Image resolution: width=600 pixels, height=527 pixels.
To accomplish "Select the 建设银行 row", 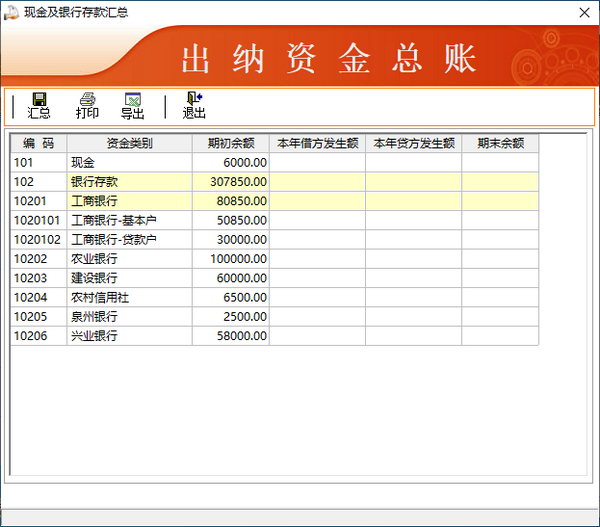I will tap(130, 278).
